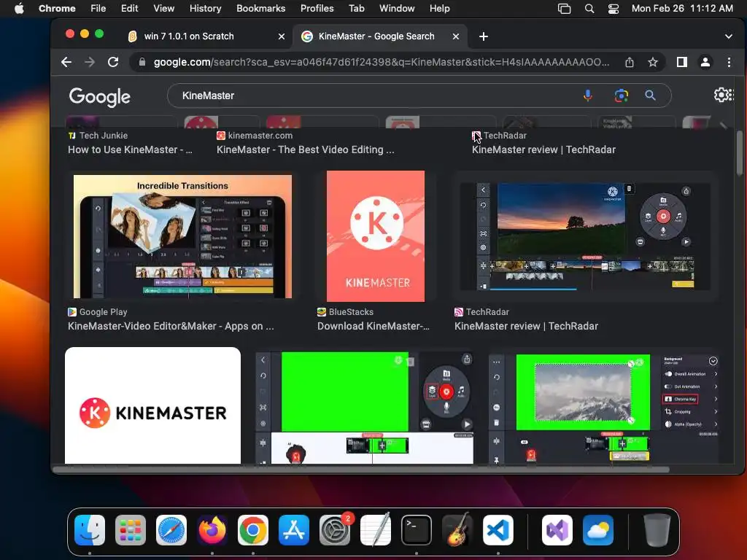Open sunset landscape editor screenshot image

tap(585, 236)
